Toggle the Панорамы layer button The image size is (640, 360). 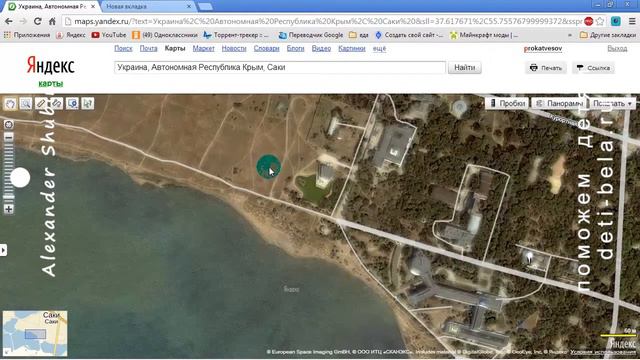[559, 104]
